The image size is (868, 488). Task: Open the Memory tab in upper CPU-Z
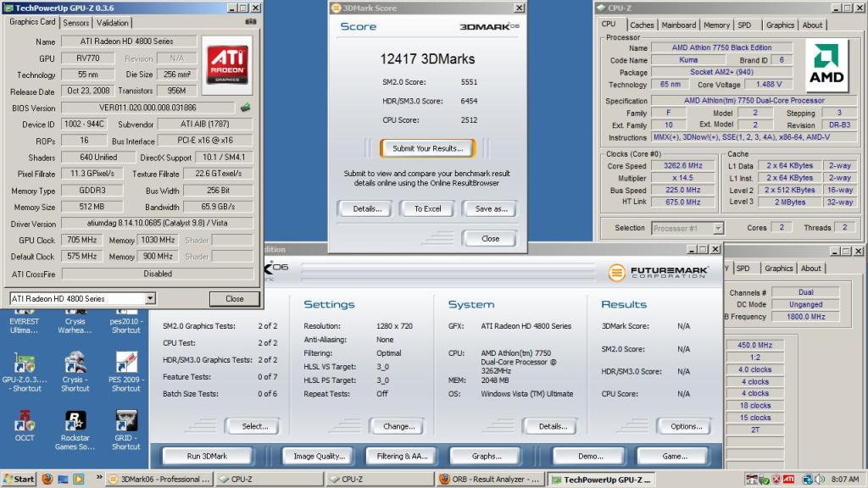[x=716, y=25]
